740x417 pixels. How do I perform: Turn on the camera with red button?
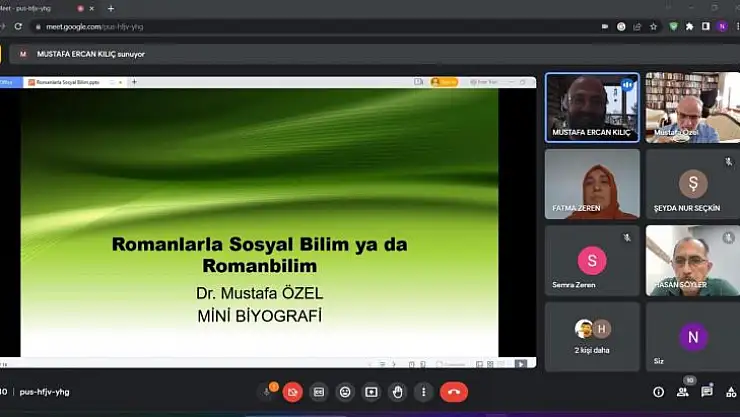[x=292, y=392]
